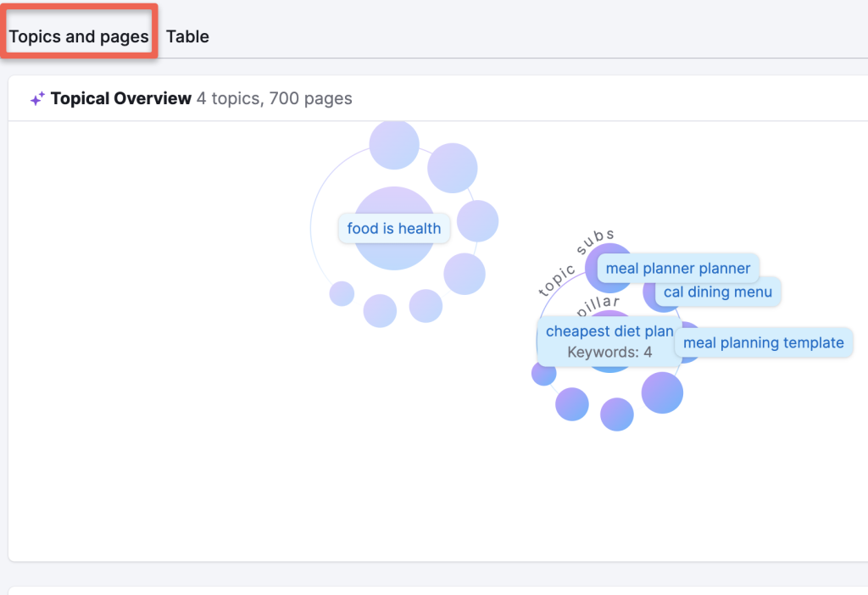Open the meal planning template label
This screenshot has height=595, width=868.
(x=763, y=342)
